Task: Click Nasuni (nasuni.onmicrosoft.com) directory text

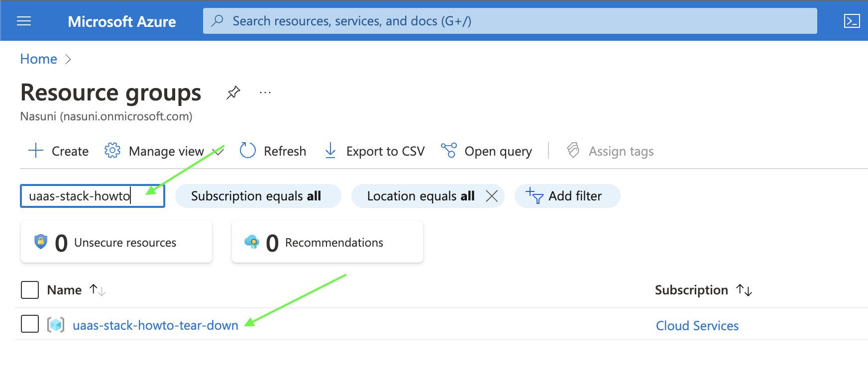Action: click(106, 116)
